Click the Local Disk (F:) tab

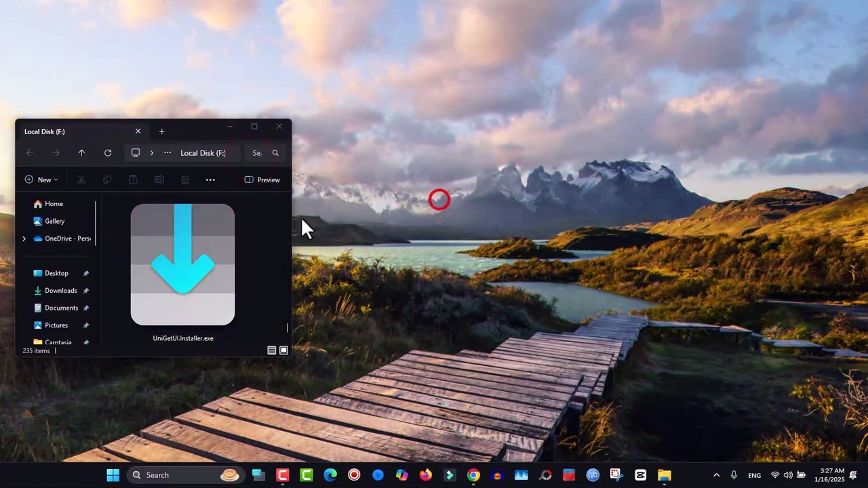[81, 131]
